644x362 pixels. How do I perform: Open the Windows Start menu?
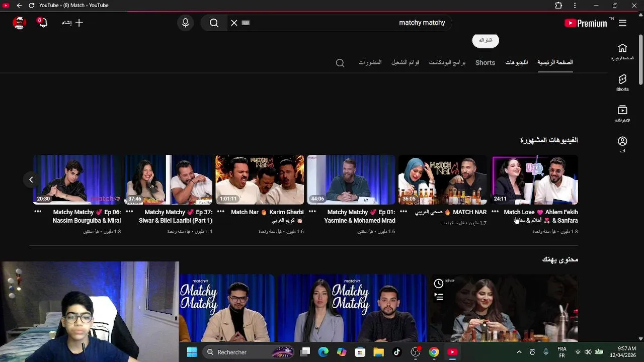pyautogui.click(x=192, y=352)
